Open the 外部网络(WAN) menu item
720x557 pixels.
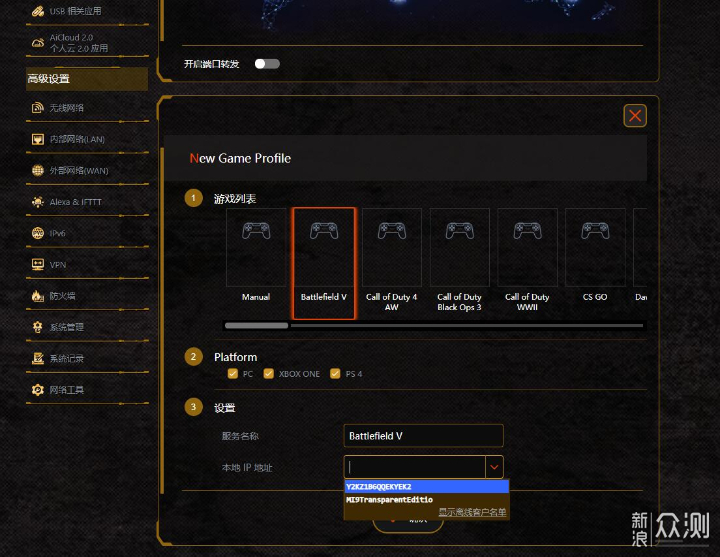point(79,170)
